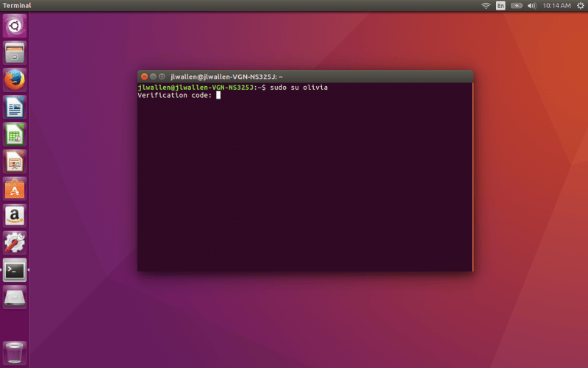Open Firefox web browser

[x=15, y=79]
